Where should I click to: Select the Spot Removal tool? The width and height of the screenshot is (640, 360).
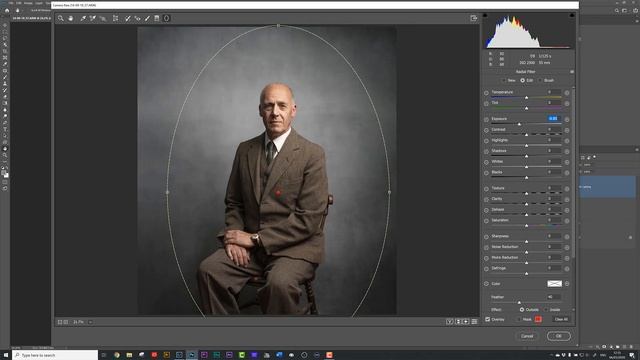pyautogui.click(x=127, y=18)
